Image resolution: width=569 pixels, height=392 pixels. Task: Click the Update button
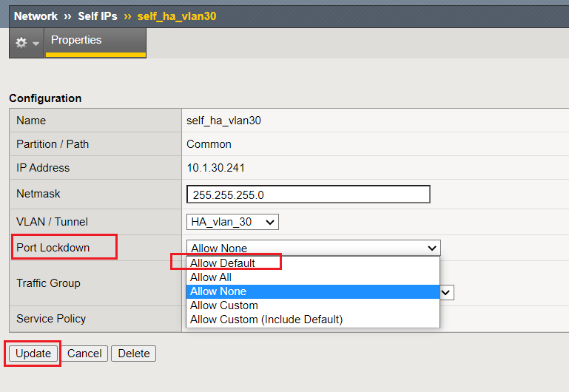point(33,354)
